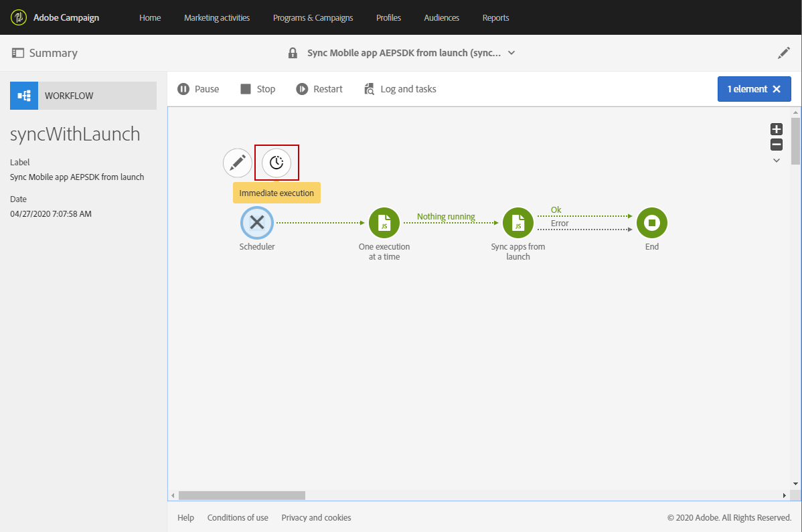Viewport: 802px width, 532px height.
Task: Click the edit properties pencil at top right
Action: 783,53
